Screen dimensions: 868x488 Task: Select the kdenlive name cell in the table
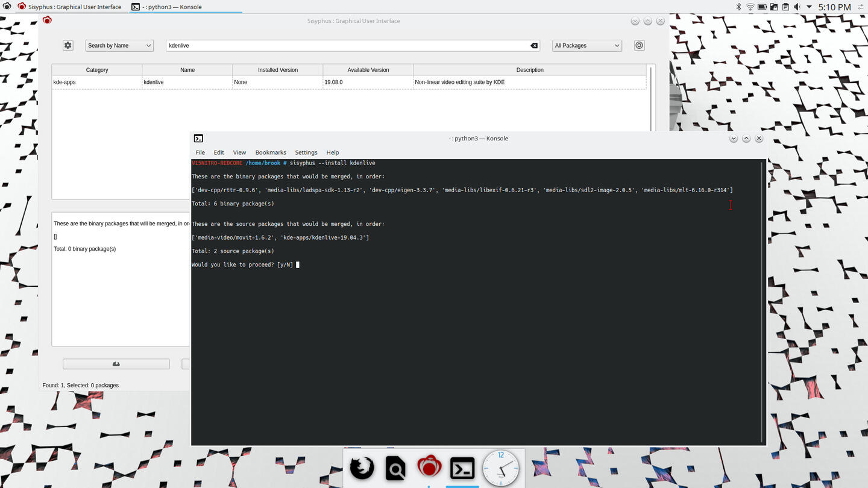pyautogui.click(x=187, y=82)
